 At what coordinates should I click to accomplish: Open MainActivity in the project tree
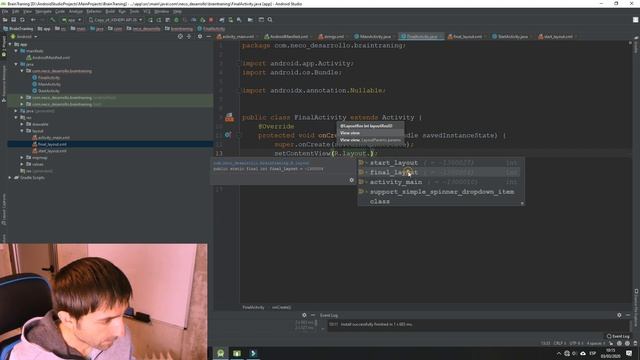click(49, 84)
